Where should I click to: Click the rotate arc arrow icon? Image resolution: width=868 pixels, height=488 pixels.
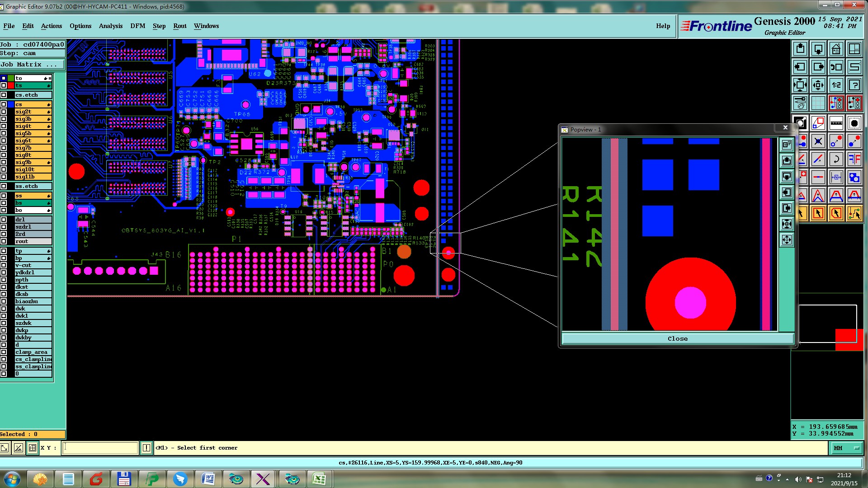click(x=836, y=159)
